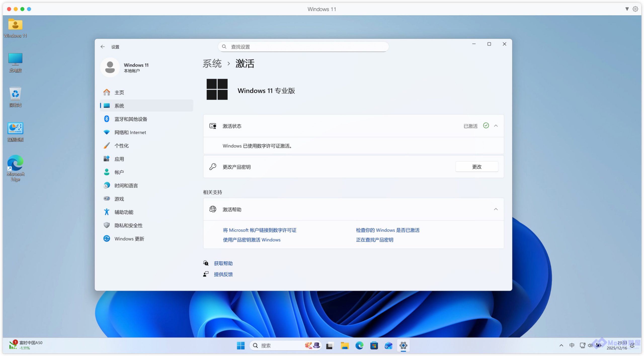Screen dimensions: 644x356
Task: Click System breadcrumb in page title
Action: tap(212, 64)
